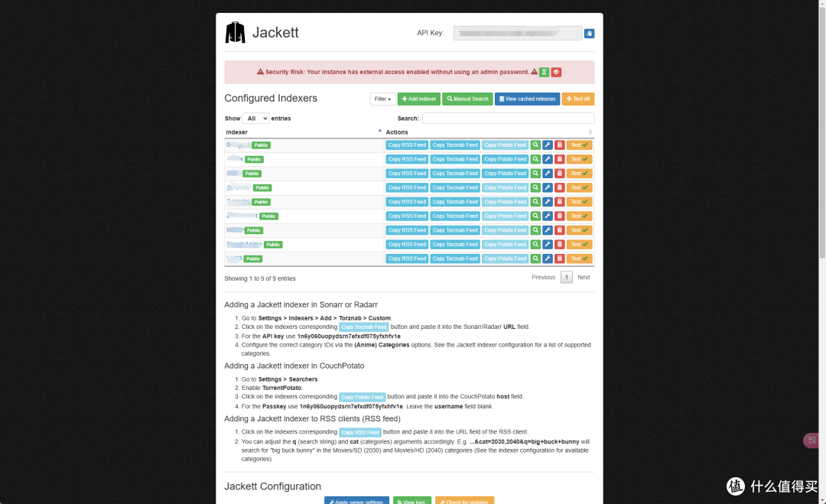Click View cached releases button

click(x=527, y=99)
